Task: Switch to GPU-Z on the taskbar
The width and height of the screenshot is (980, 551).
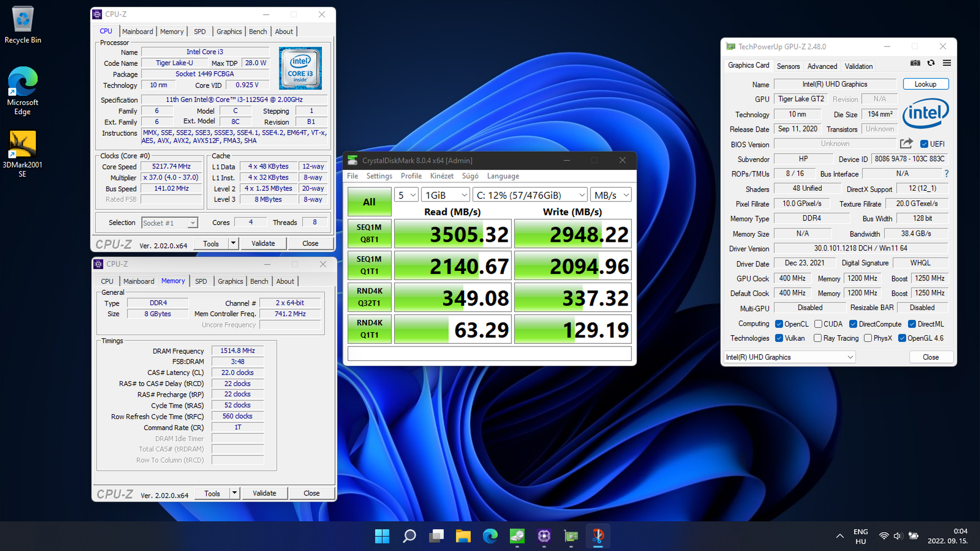Action: tap(571, 536)
